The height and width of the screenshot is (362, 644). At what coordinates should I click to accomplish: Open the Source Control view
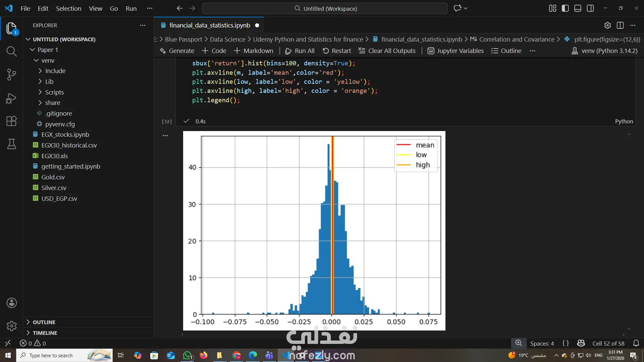point(11,74)
